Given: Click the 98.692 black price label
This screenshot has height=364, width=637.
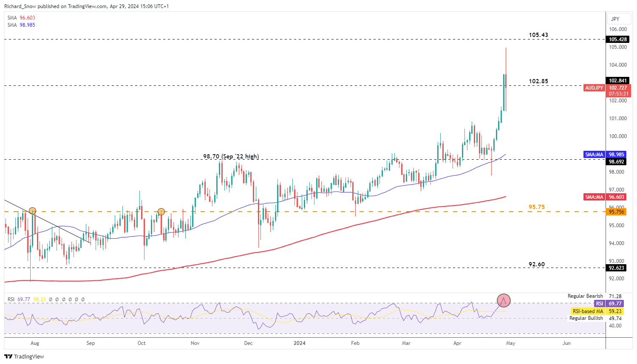Looking at the screenshot, I should coord(617,162).
